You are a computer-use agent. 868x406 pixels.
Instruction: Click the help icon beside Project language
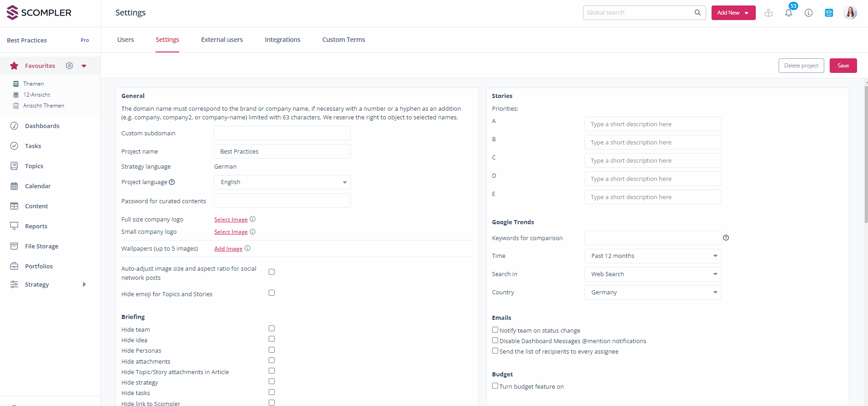coord(172,182)
